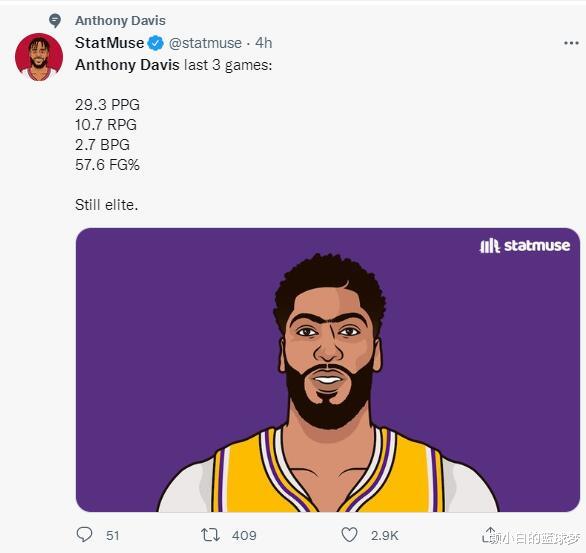586x553 pixels.
Task: Click the reply speech bubble icon
Action: (x=84, y=535)
